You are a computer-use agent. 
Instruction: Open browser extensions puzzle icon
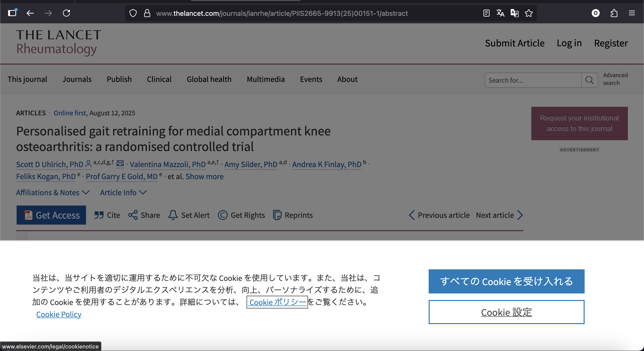point(614,13)
